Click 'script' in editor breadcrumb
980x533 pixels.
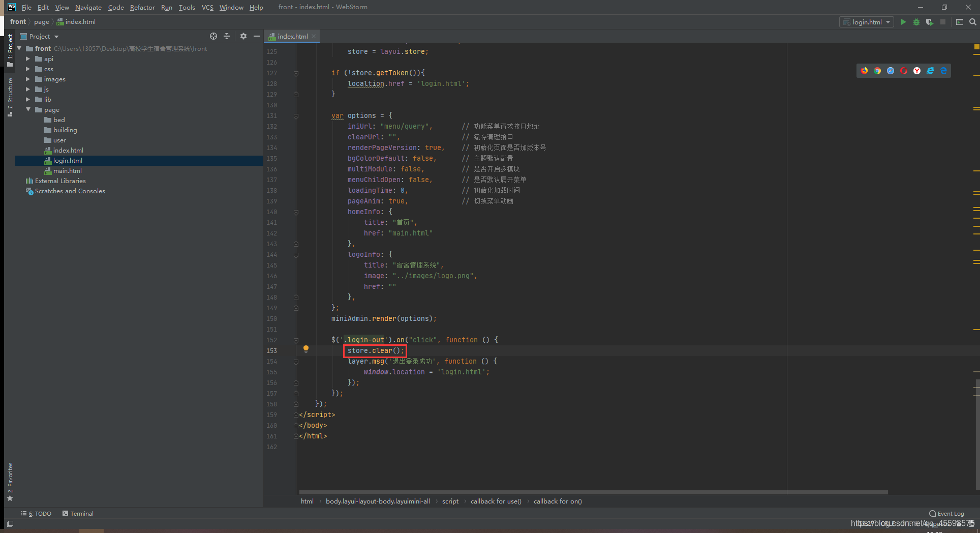[x=450, y=501]
